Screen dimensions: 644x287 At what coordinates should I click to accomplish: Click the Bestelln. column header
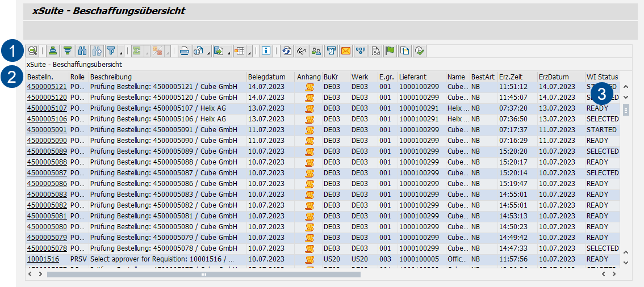pos(47,77)
